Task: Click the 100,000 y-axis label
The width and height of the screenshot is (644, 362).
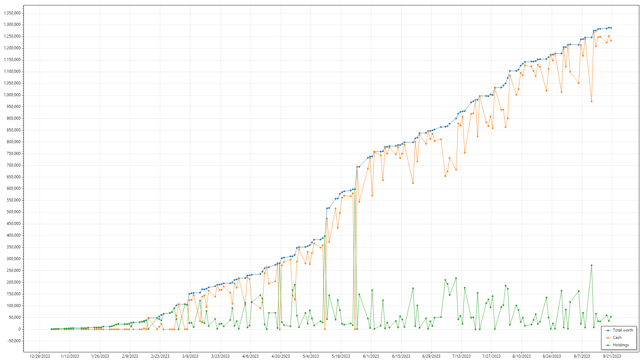Action: coord(14,306)
